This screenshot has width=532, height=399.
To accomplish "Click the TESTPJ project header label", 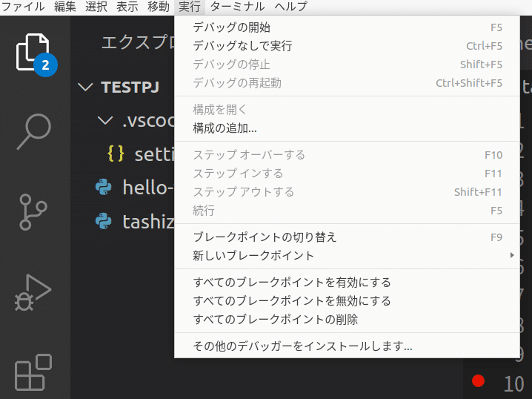I will point(130,88).
